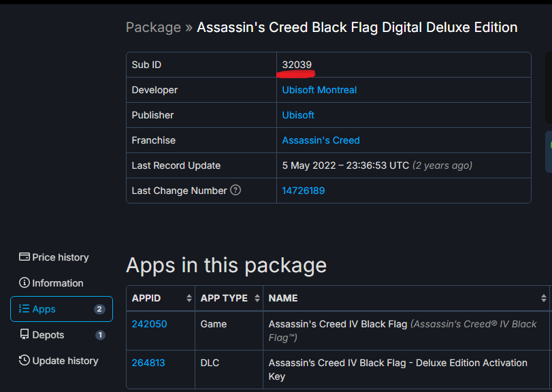Click the Last Change Number help icon
Viewport: 552px width, 392px height.
[x=236, y=190]
